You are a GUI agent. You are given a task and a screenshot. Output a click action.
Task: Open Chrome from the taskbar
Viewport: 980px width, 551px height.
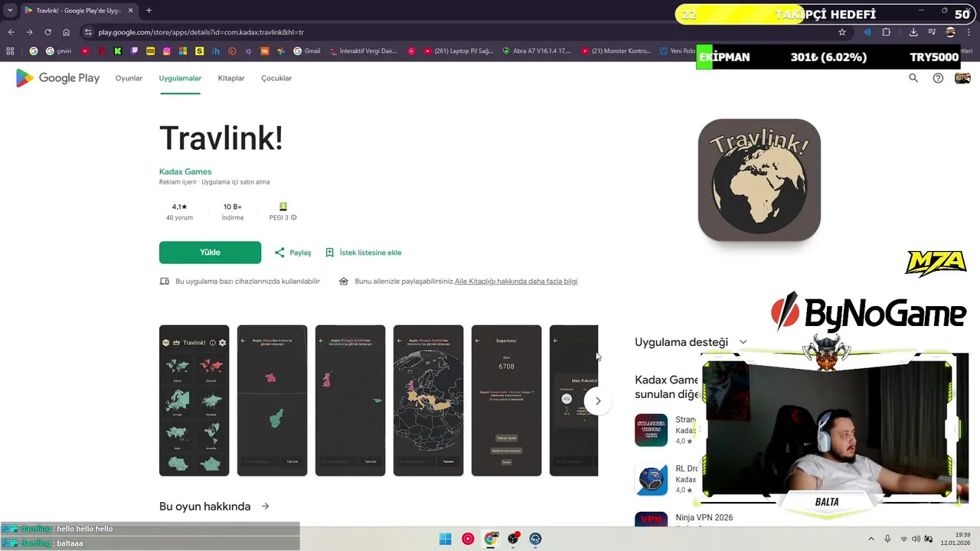pos(491,539)
